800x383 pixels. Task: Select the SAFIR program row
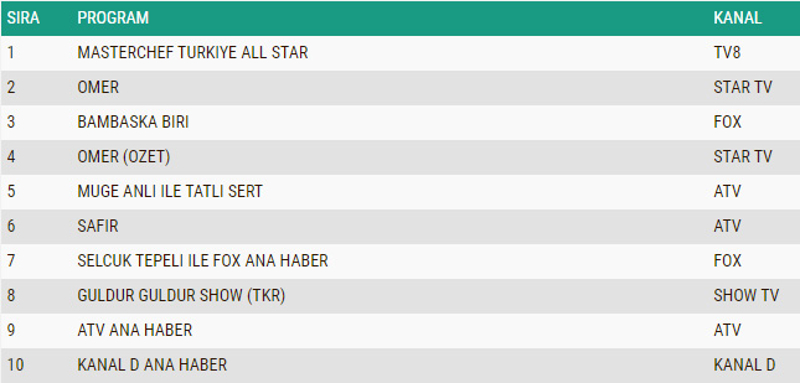[x=400, y=226]
